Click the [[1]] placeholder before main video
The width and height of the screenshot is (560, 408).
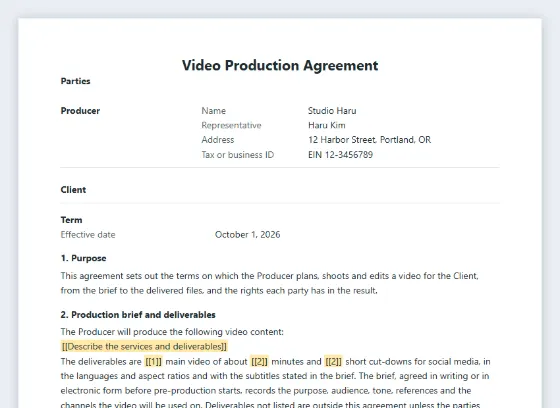pos(153,362)
